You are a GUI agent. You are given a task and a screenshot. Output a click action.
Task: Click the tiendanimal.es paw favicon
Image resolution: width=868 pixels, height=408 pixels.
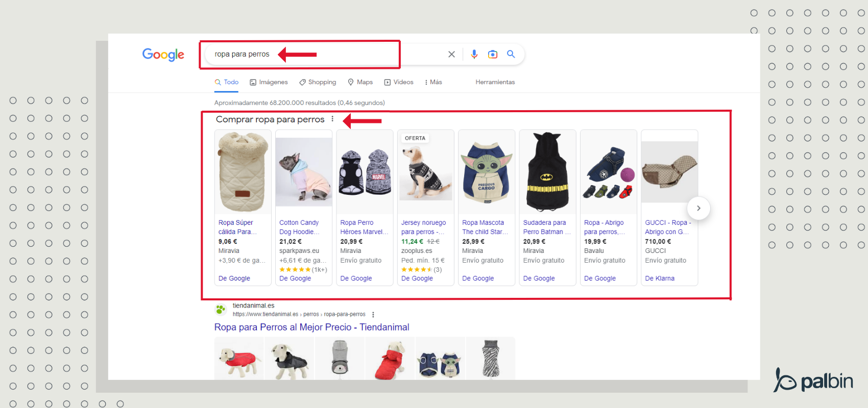click(x=221, y=309)
